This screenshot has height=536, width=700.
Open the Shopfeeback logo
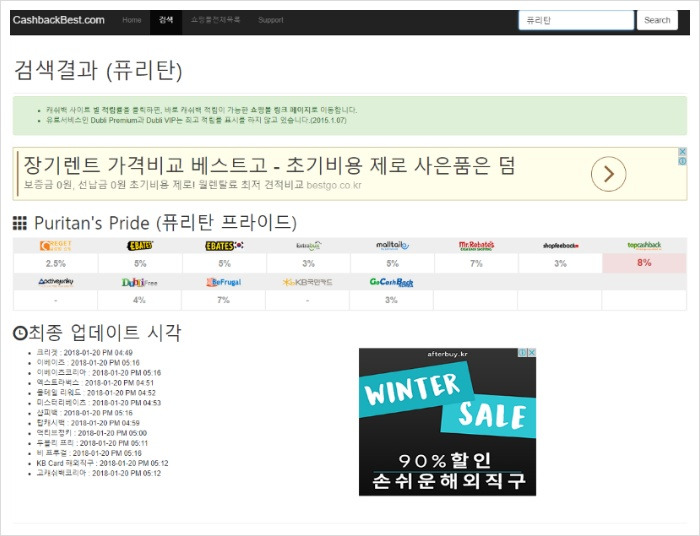561,246
